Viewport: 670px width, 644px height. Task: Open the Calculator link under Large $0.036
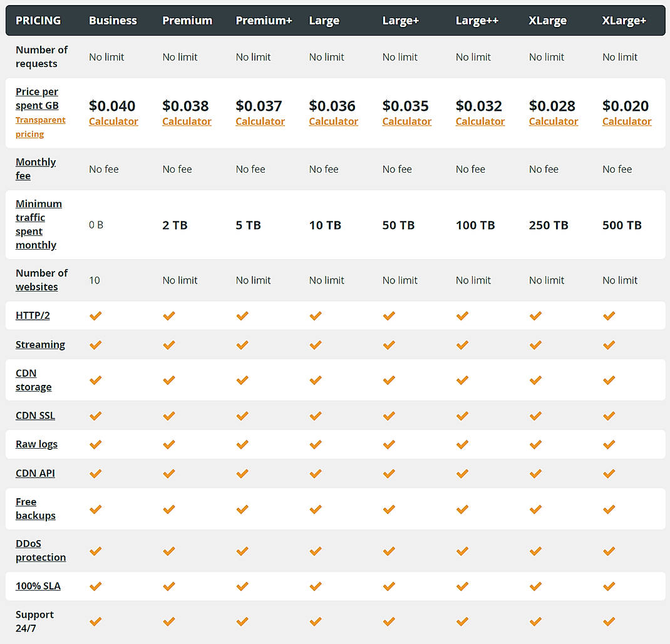point(333,121)
